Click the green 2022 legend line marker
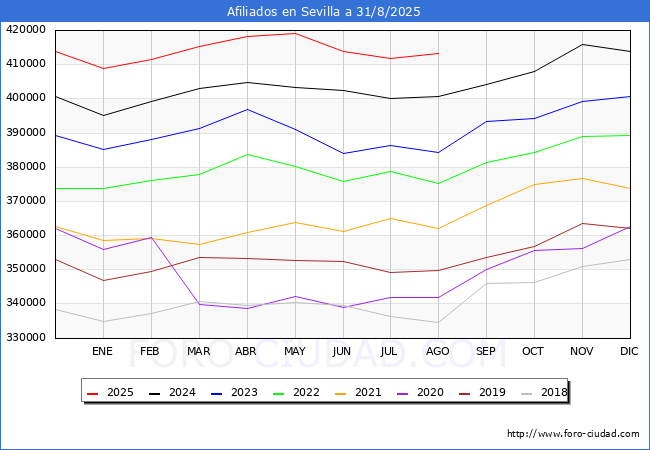 (x=279, y=393)
